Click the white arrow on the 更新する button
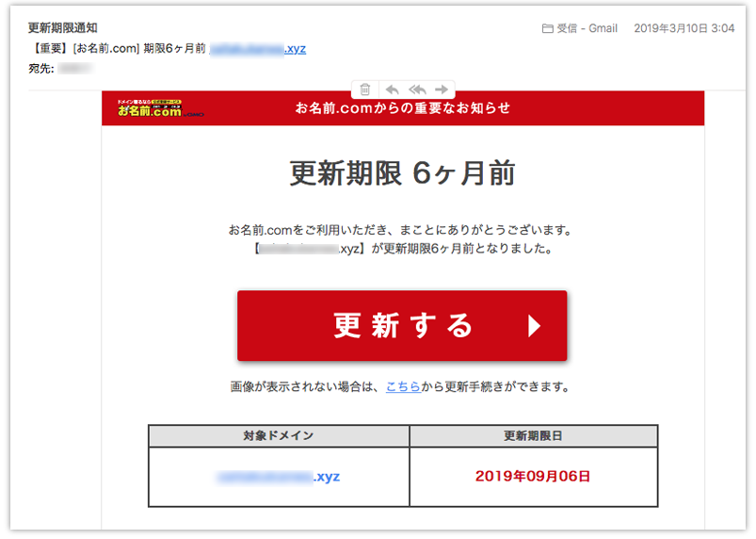The height and width of the screenshot is (539, 756). [534, 326]
